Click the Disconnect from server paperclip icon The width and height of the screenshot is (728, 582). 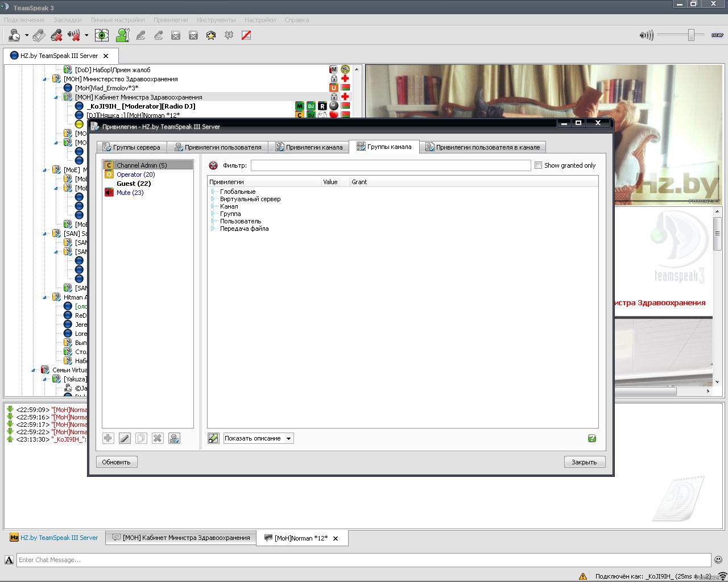pyautogui.click(x=39, y=35)
